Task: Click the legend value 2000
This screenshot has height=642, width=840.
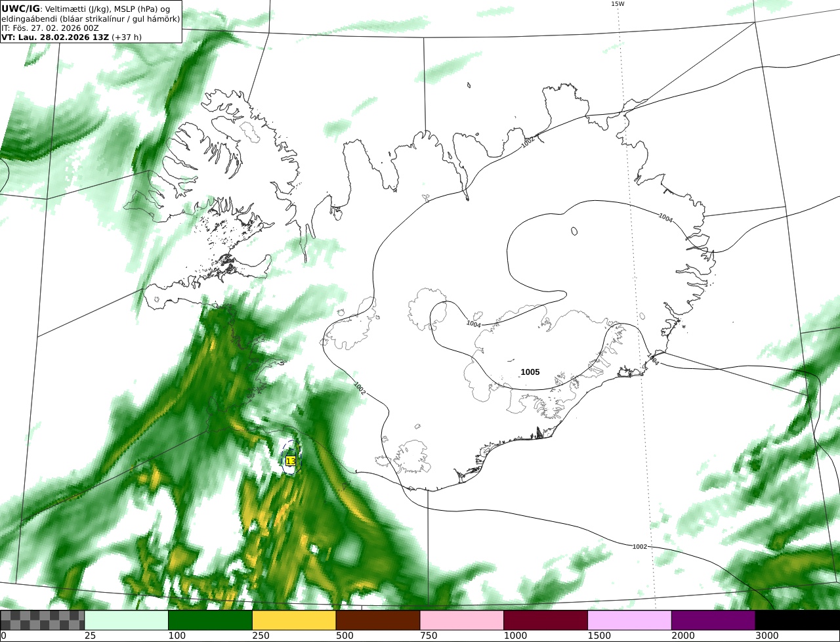Action: (682, 636)
